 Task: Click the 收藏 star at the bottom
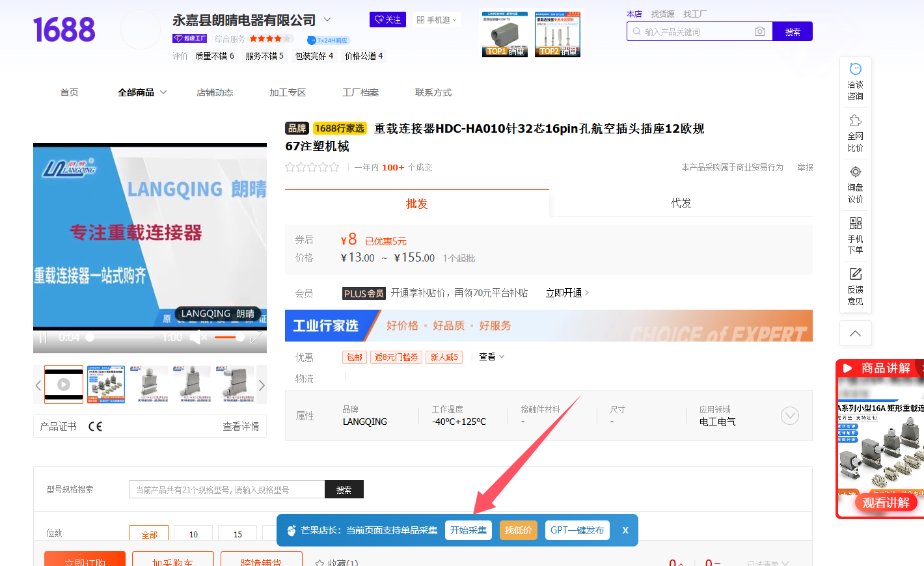319,563
